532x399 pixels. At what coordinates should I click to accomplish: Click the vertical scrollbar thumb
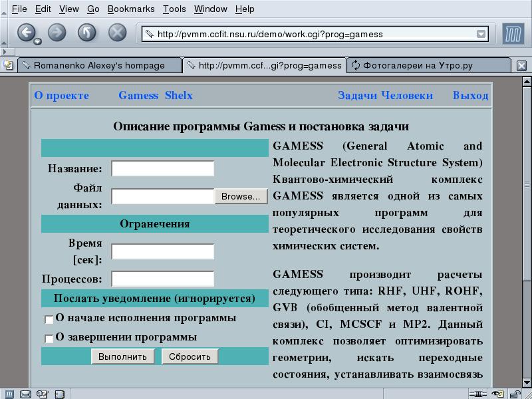527,184
